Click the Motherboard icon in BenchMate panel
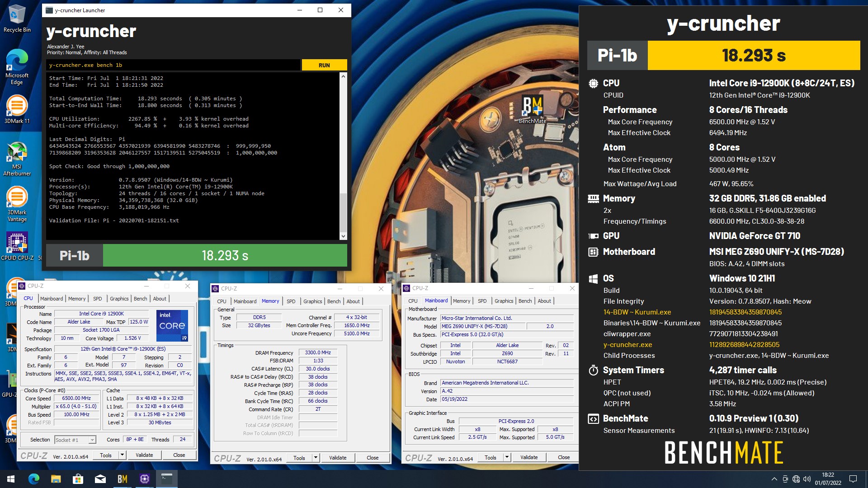 [x=593, y=252]
